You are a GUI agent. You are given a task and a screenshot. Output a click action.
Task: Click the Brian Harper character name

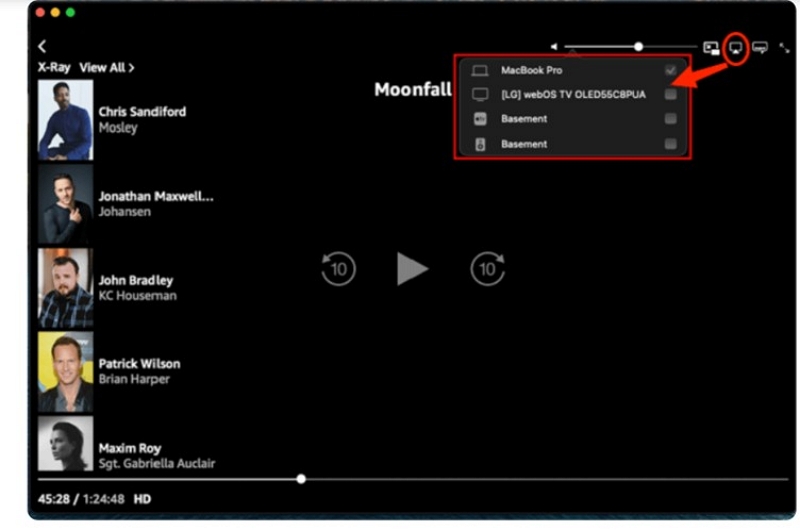[x=134, y=380]
